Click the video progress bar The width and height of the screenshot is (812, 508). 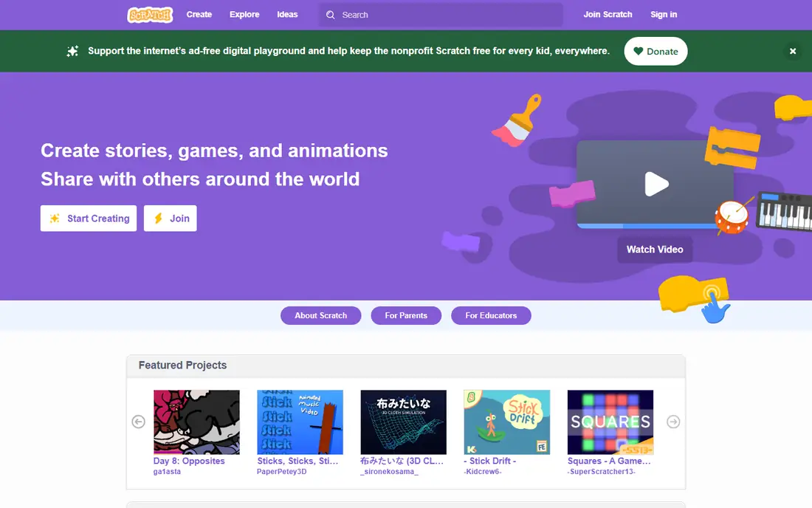(647, 226)
